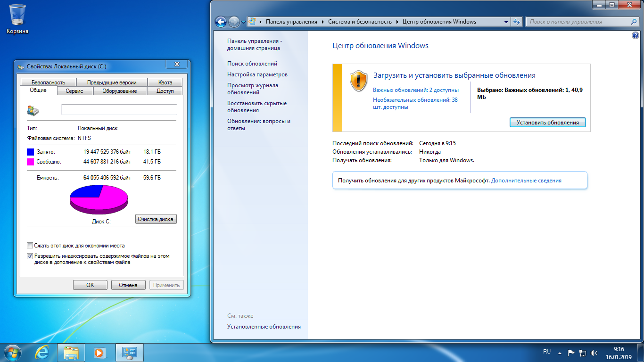Image resolution: width=644 pixels, height=362 pixels.
Task: Click the refresh button beside the address bar
Action: pyautogui.click(x=517, y=22)
